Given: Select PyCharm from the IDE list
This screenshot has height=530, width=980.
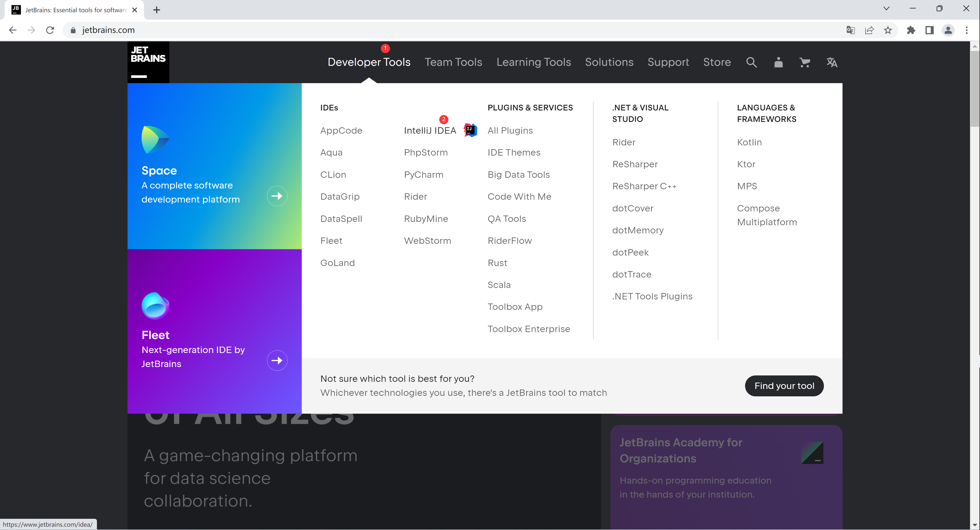Looking at the screenshot, I should click(x=423, y=175).
